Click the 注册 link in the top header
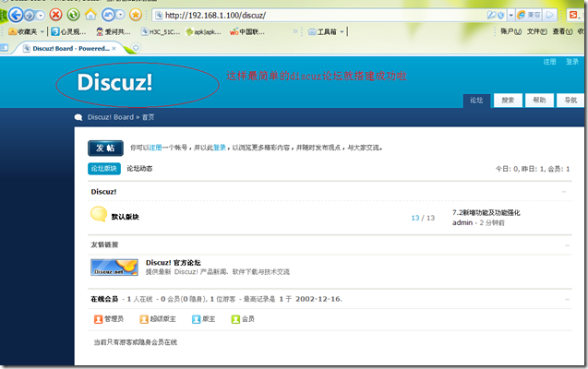 549,62
